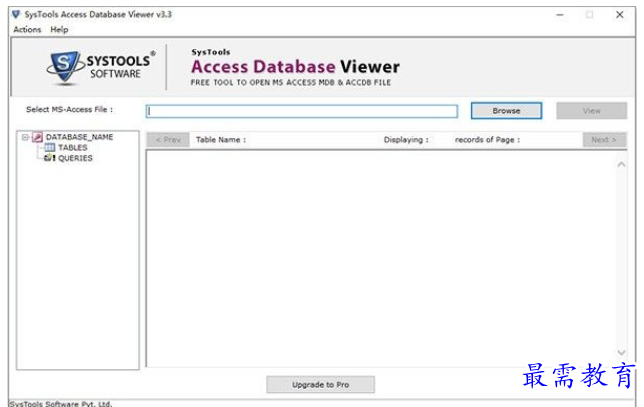Click the 'Access Database Viewer' heading text
Screen dimensions: 644x407
pos(295,67)
